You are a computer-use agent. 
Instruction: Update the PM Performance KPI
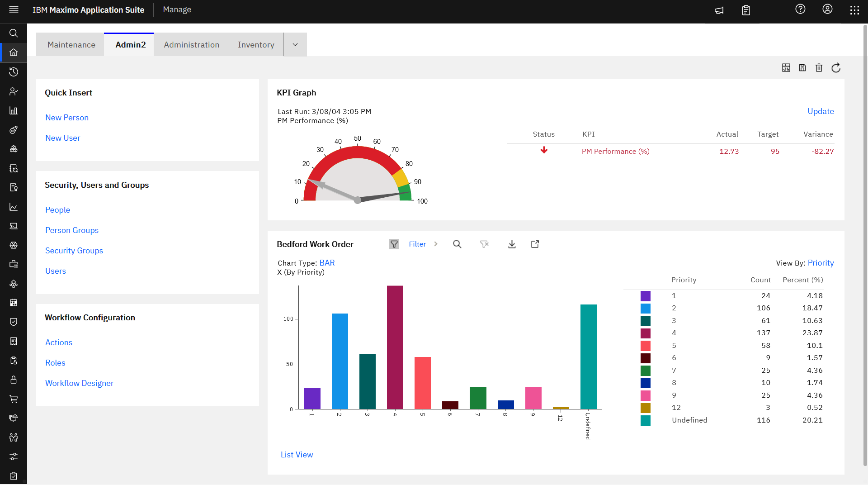pyautogui.click(x=821, y=111)
